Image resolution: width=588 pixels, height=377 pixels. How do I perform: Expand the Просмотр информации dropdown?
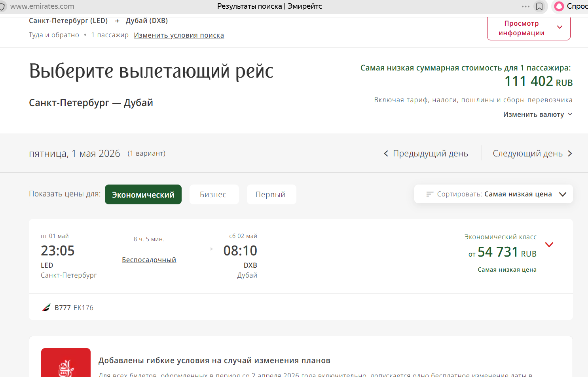point(528,28)
